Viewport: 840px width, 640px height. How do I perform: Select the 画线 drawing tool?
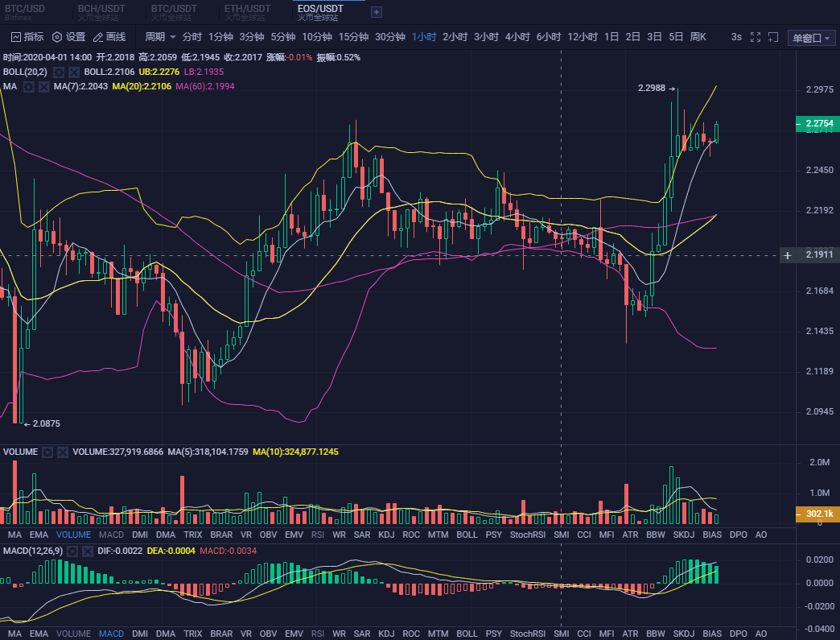pyautogui.click(x=109, y=37)
